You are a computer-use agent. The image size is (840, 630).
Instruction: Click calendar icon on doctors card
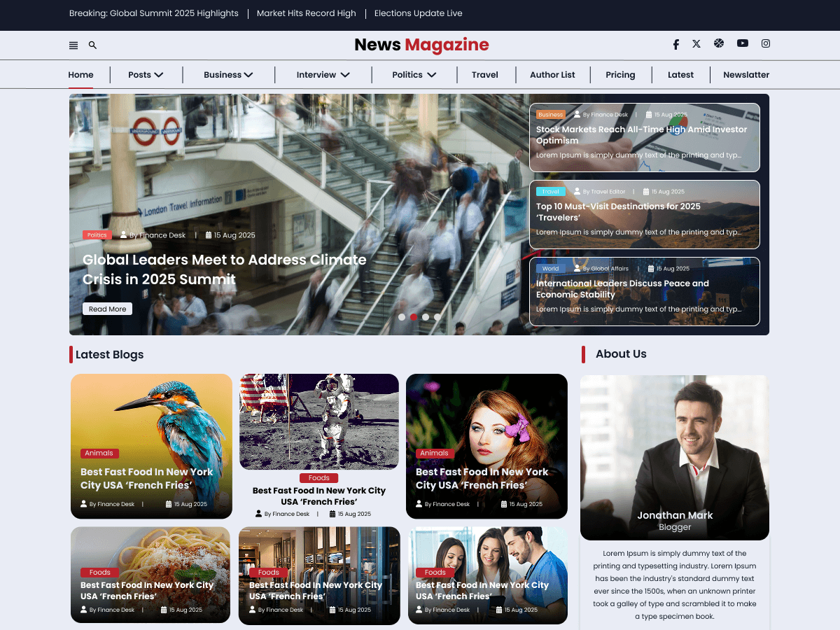pyautogui.click(x=499, y=610)
